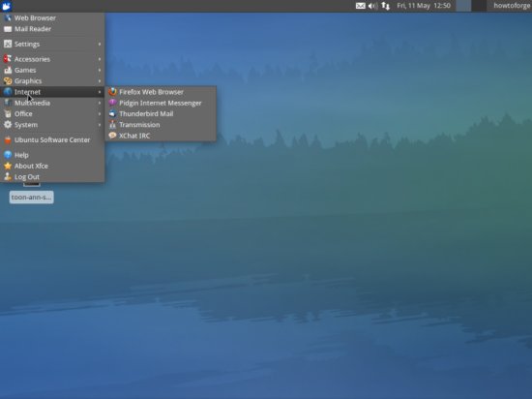Open Pidgin Internet Messenger
The width and height of the screenshot is (532, 399).
[x=161, y=103]
